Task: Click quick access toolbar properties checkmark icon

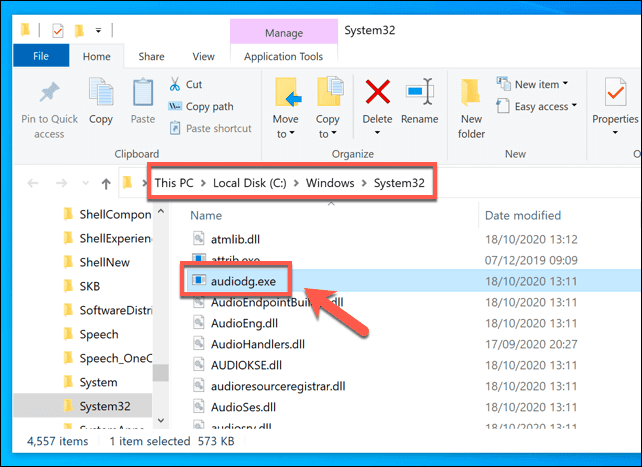Action: (x=58, y=31)
